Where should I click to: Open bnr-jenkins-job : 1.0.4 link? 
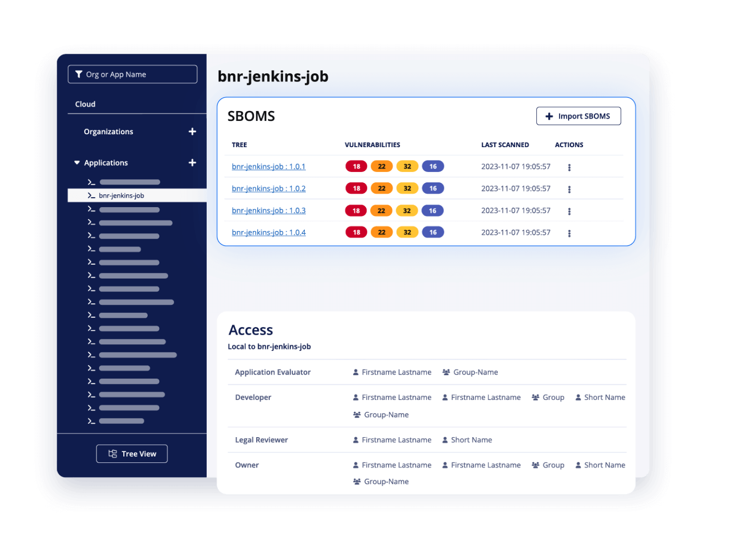(269, 232)
